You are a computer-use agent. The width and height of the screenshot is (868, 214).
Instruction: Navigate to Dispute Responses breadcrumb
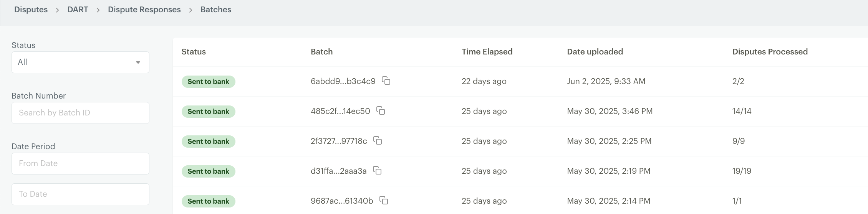pos(144,10)
